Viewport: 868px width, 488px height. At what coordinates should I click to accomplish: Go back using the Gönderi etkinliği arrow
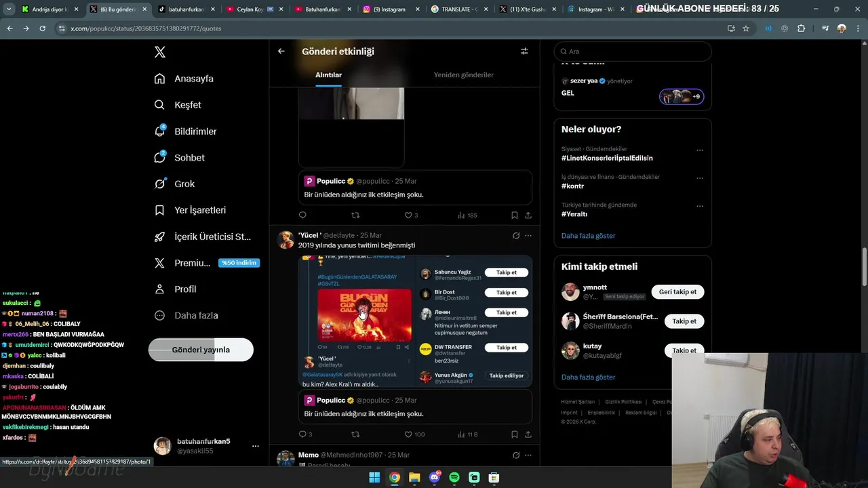tap(281, 51)
